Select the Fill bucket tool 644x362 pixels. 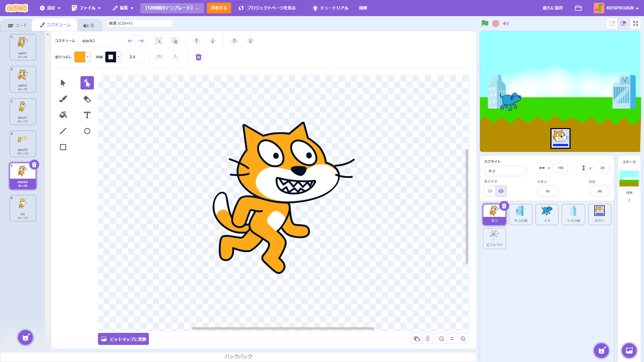click(63, 115)
